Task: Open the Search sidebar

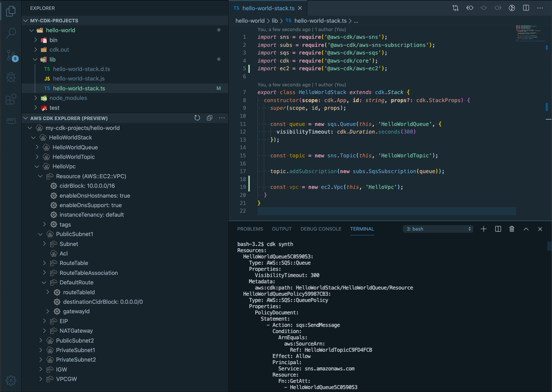Action: coord(11,33)
